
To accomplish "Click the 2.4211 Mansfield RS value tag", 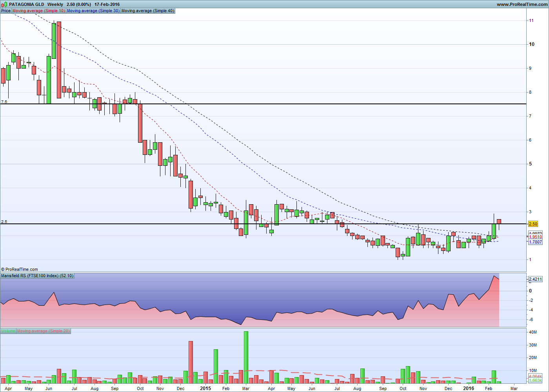I will click(x=535, y=279).
